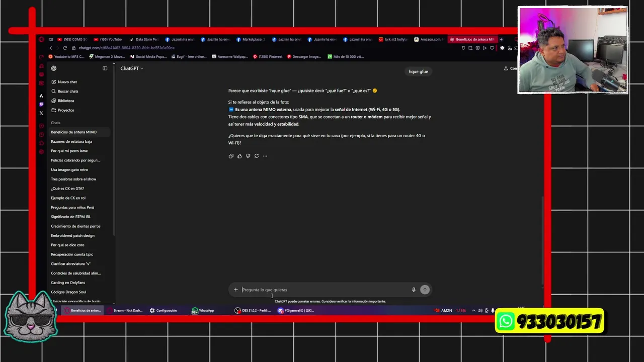Open Twitch in Opera sidebar
The height and width of the screenshot is (362, 644).
click(41, 104)
